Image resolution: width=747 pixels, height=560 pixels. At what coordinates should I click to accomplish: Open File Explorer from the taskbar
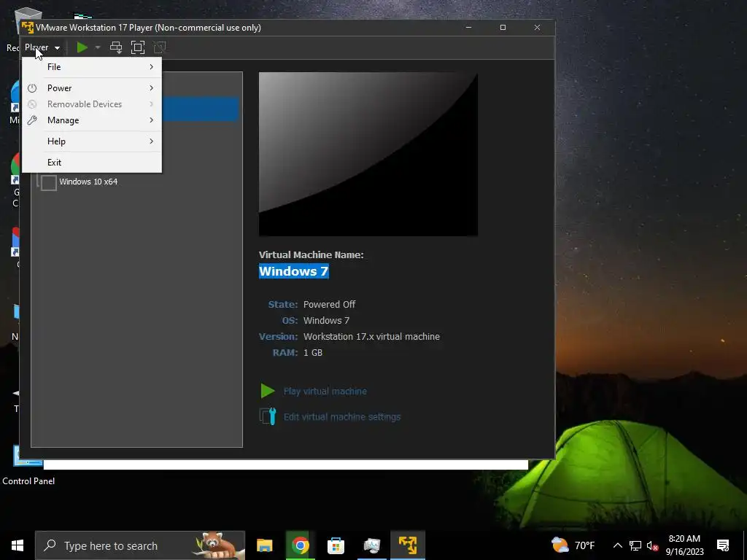(264, 545)
